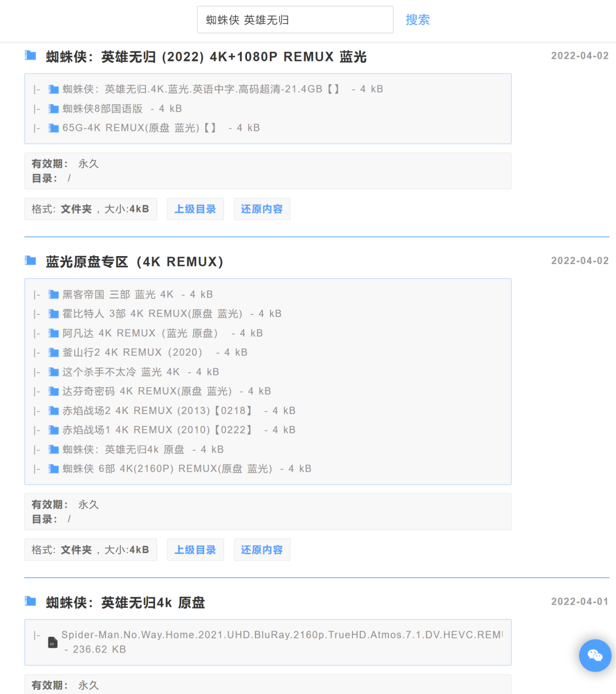Click the folder icon of 赤焰战场2 row

54,411
